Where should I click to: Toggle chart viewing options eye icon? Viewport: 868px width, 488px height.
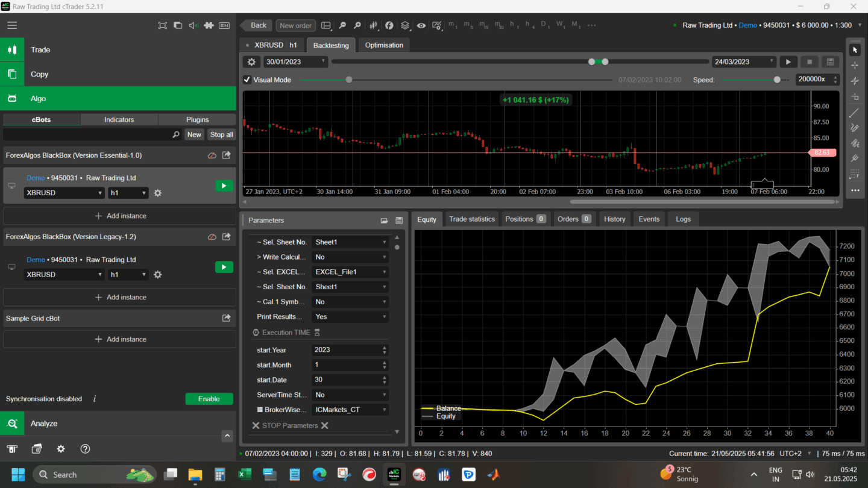point(421,25)
